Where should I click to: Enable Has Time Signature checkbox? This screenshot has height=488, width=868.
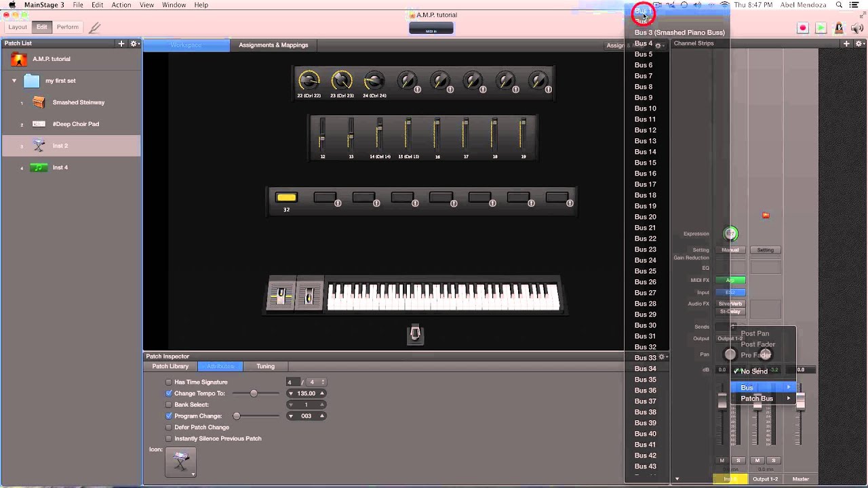pyautogui.click(x=169, y=382)
